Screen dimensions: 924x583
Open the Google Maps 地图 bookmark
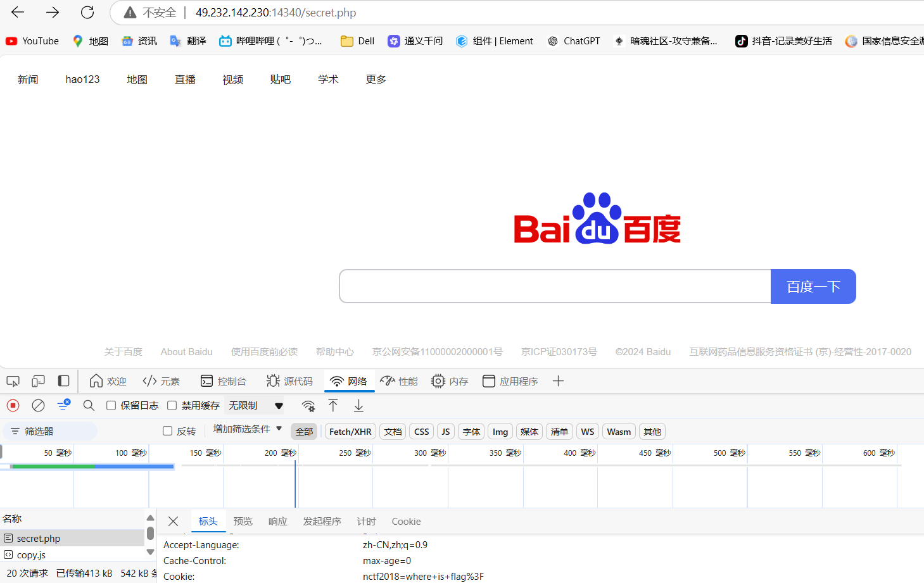90,41
